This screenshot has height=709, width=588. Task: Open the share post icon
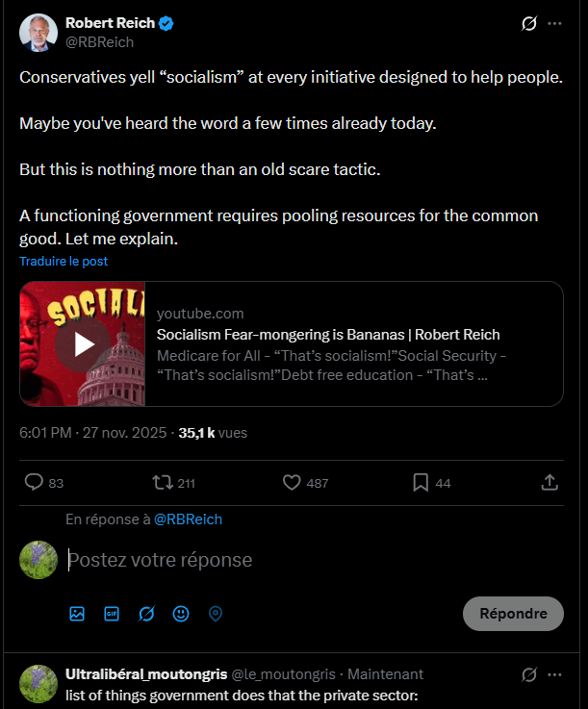(550, 482)
